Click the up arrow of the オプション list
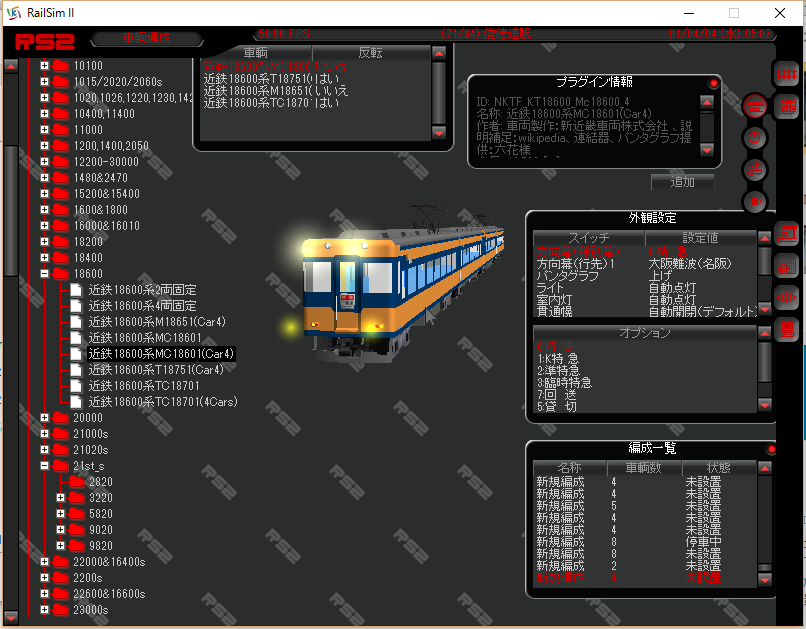806x629 pixels. tap(765, 334)
